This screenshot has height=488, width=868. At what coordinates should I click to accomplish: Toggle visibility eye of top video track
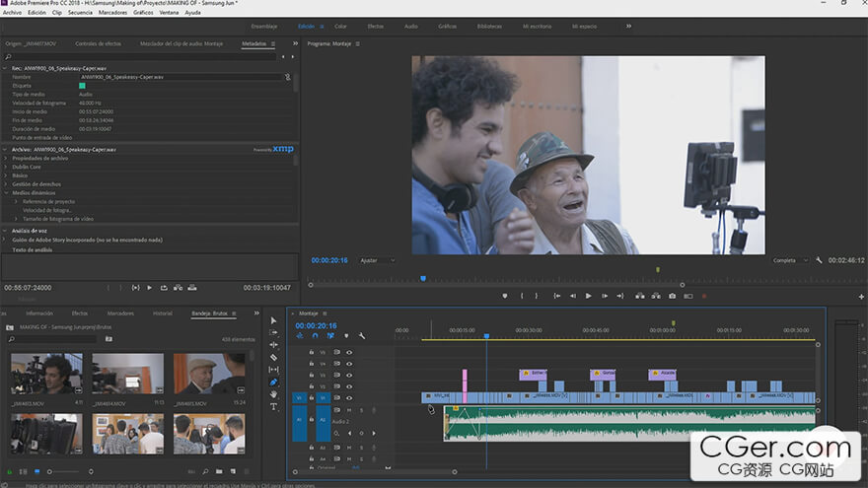pyautogui.click(x=349, y=353)
